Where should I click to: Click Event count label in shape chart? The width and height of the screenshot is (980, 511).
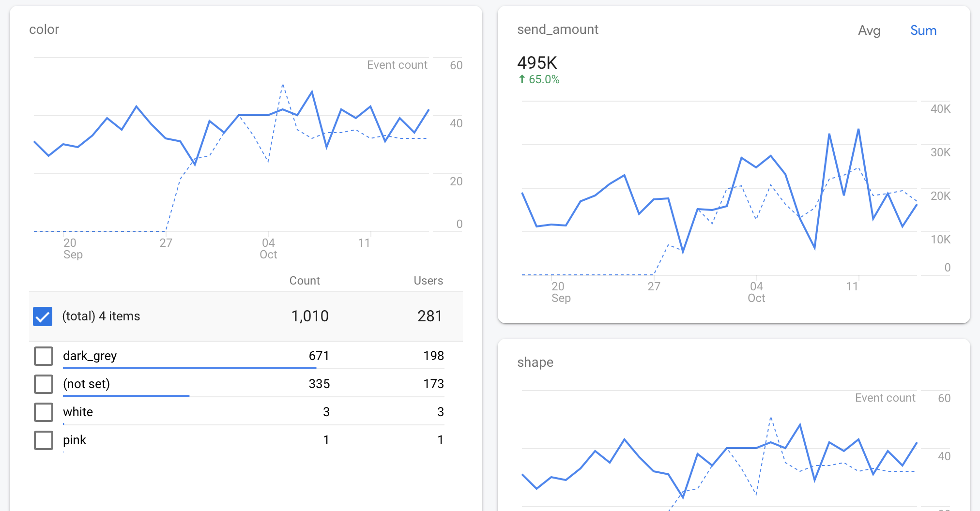(x=885, y=398)
